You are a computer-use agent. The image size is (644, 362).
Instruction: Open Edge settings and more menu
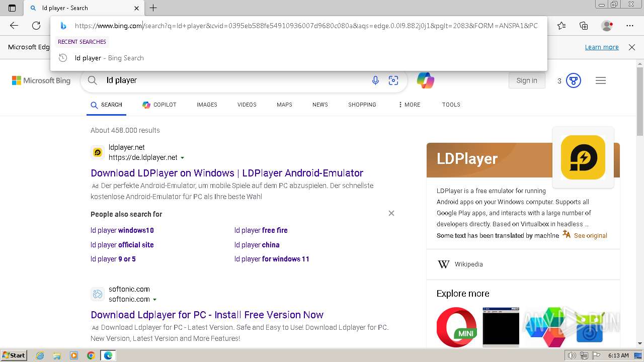(x=630, y=26)
